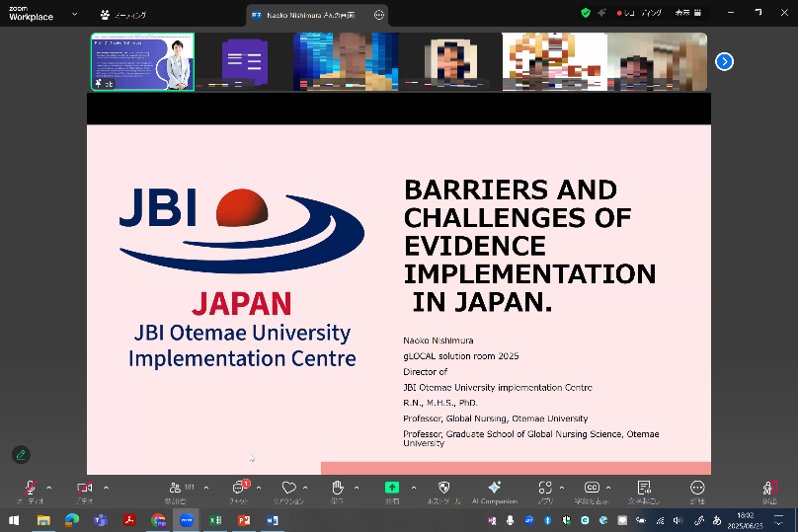Expand participants options caret
The height and width of the screenshot is (532, 798).
(206, 488)
